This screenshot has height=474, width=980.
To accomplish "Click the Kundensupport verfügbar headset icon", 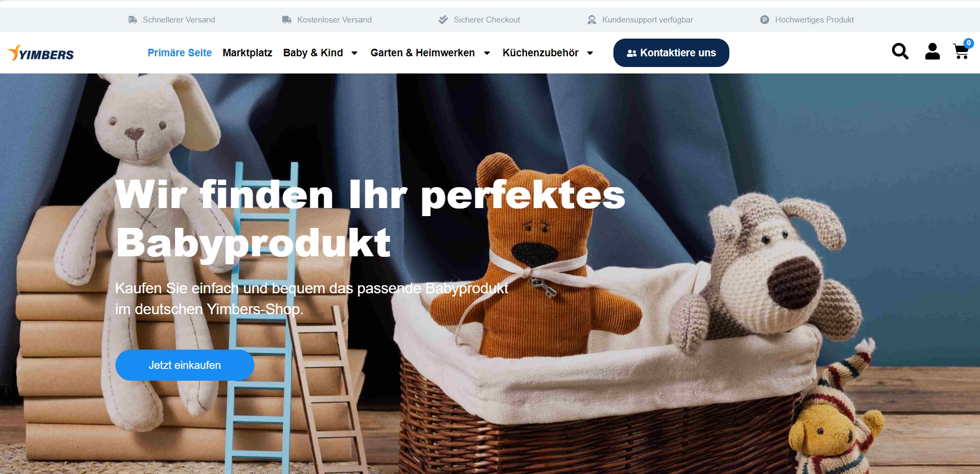I will click(591, 20).
